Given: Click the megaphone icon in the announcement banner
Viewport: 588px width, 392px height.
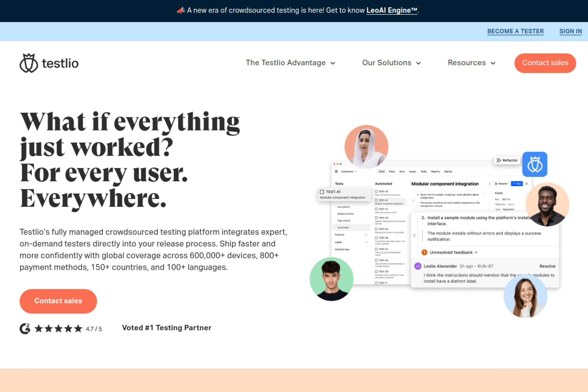Looking at the screenshot, I should pyautogui.click(x=181, y=10).
